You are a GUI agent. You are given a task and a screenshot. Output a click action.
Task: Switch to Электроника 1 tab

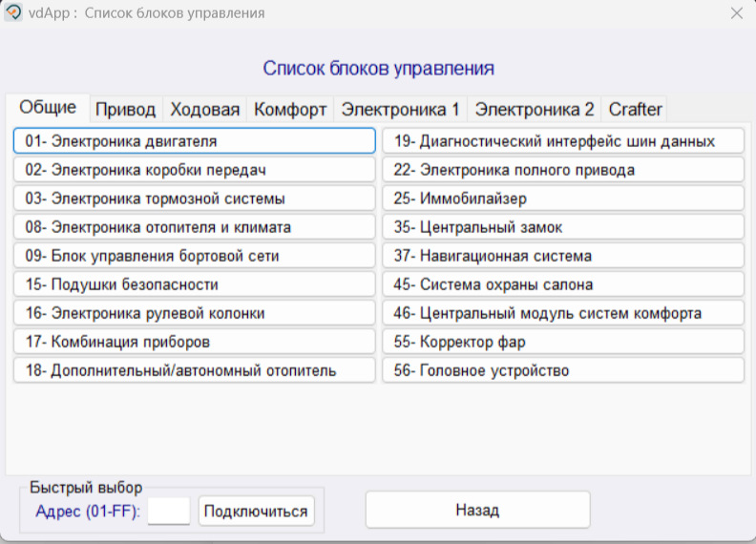400,109
